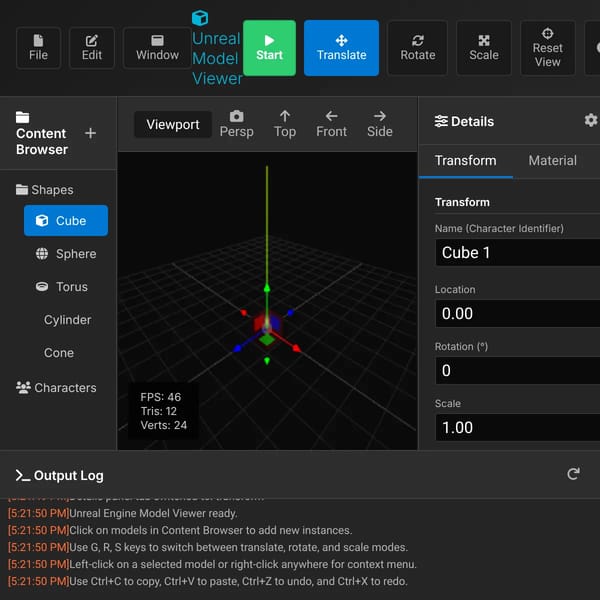600x600 pixels.
Task: Switch to the Scale tool
Action: pos(484,48)
